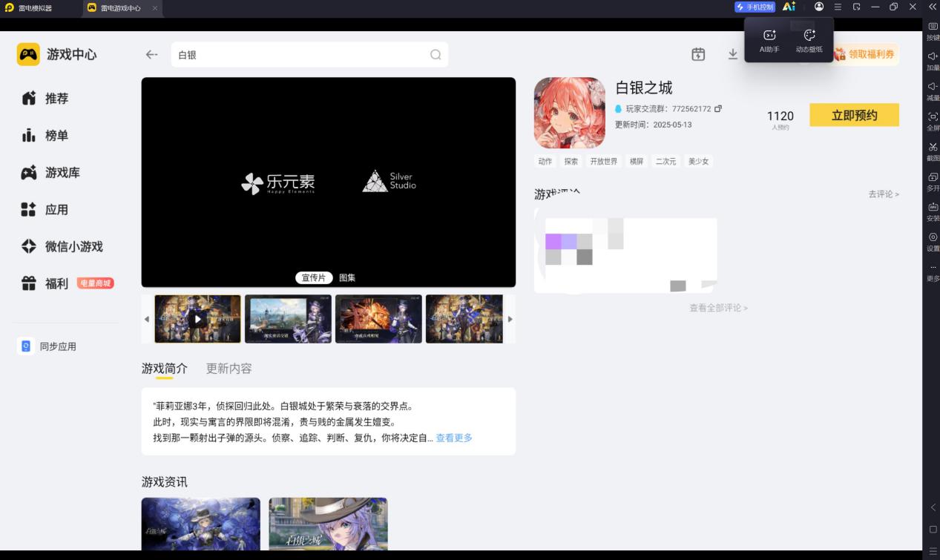Copy the player group number 772562172
The image size is (940, 560).
click(717, 108)
